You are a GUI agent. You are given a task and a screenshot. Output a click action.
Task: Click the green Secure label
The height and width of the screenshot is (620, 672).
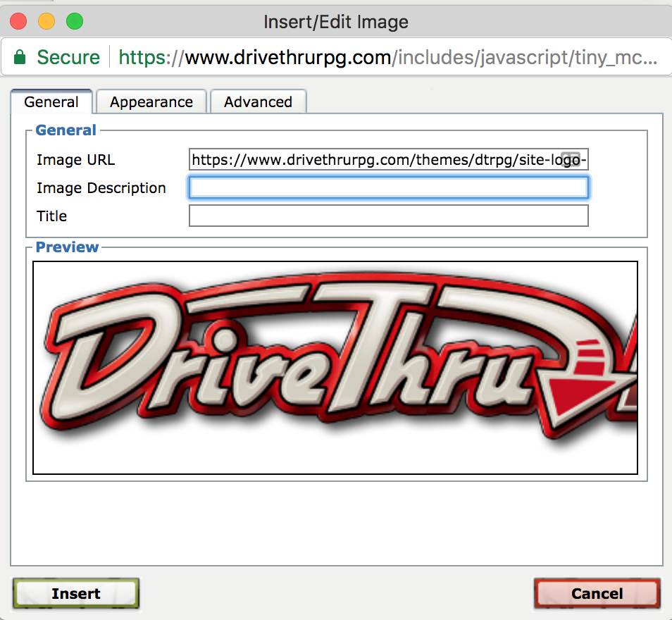pos(68,57)
